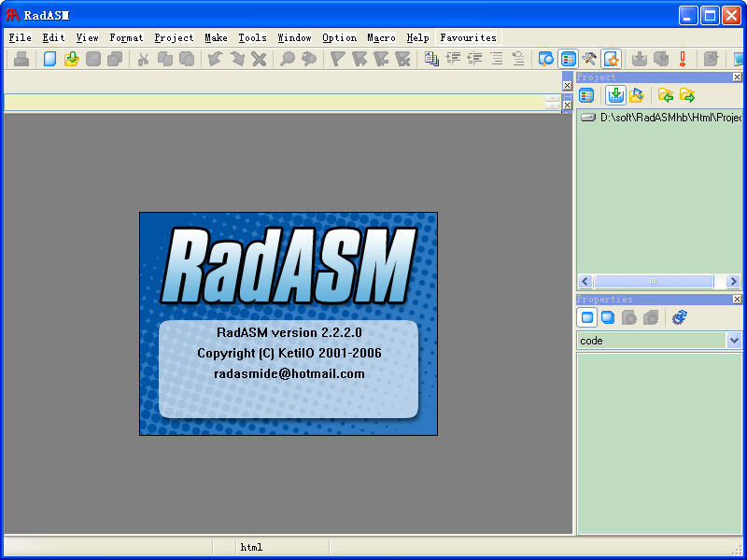This screenshot has width=747, height=560.
Task: Click the green left-arrow folder icon
Action: (665, 95)
